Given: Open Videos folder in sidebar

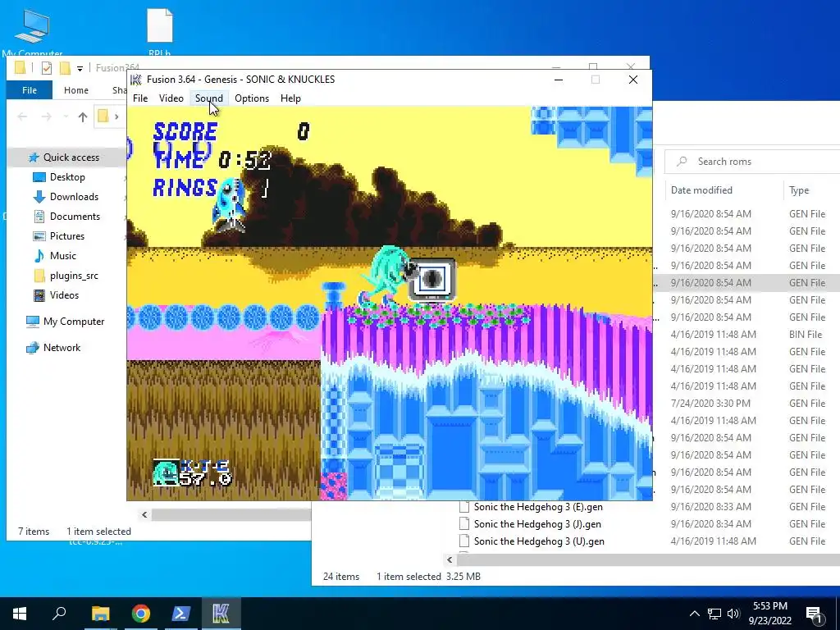Looking at the screenshot, I should pyautogui.click(x=64, y=295).
